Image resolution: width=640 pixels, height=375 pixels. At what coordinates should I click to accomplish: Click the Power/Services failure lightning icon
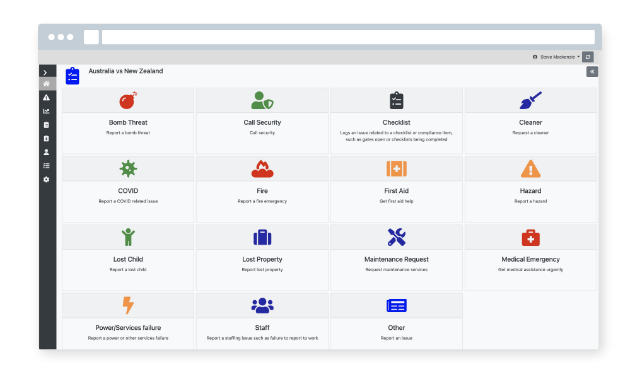click(x=128, y=305)
